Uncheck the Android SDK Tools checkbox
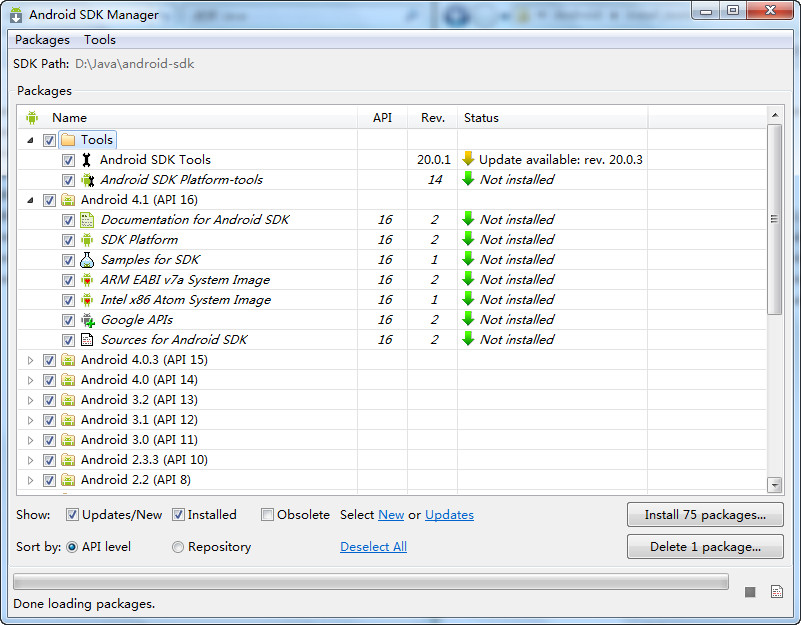Viewport: 801px width, 625px height. click(x=68, y=160)
